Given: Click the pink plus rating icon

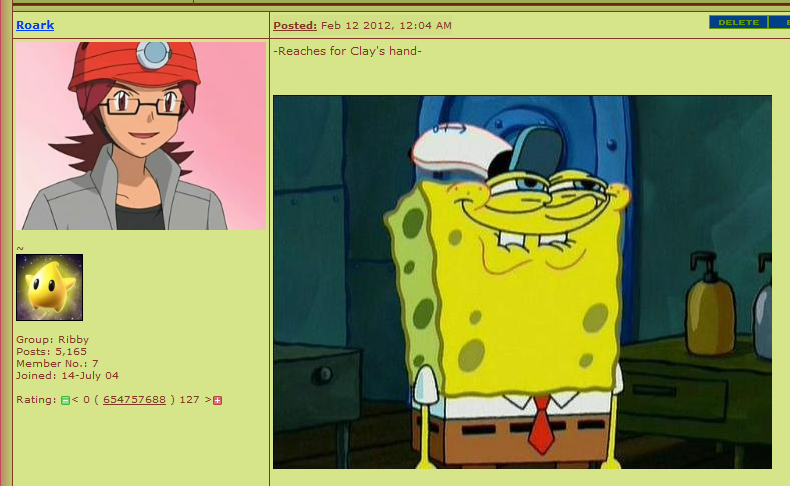Looking at the screenshot, I should click(x=217, y=400).
